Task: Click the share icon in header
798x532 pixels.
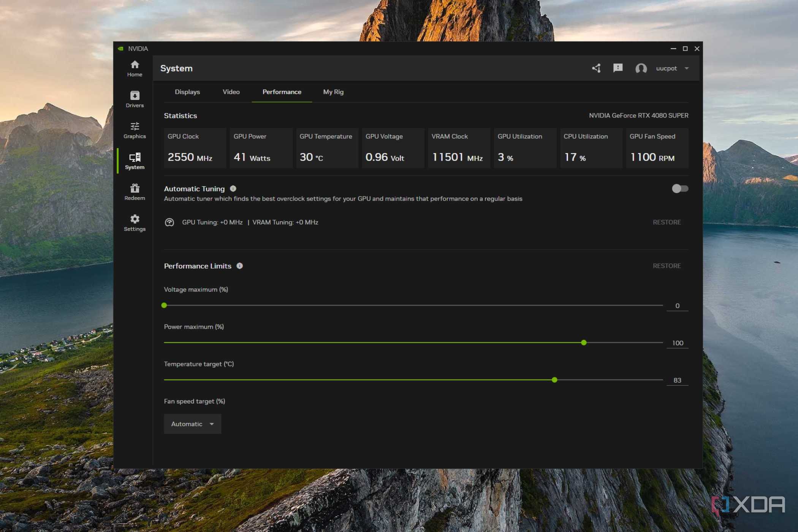Action: click(x=596, y=68)
